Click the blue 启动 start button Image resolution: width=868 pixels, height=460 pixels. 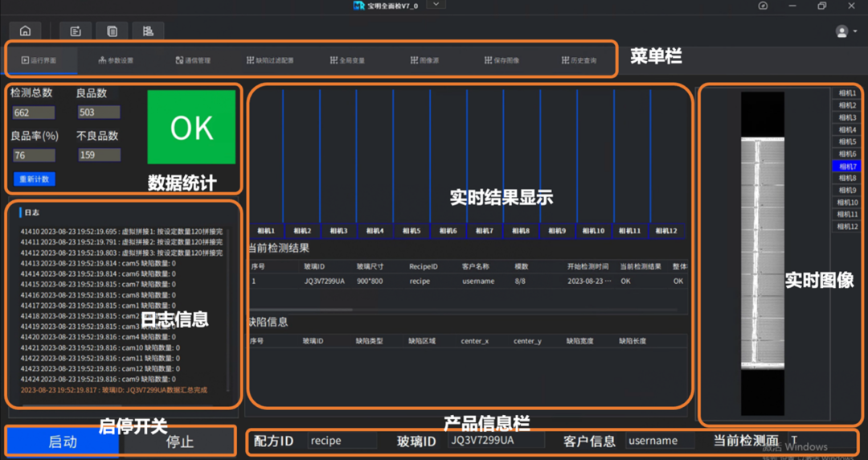(x=63, y=442)
